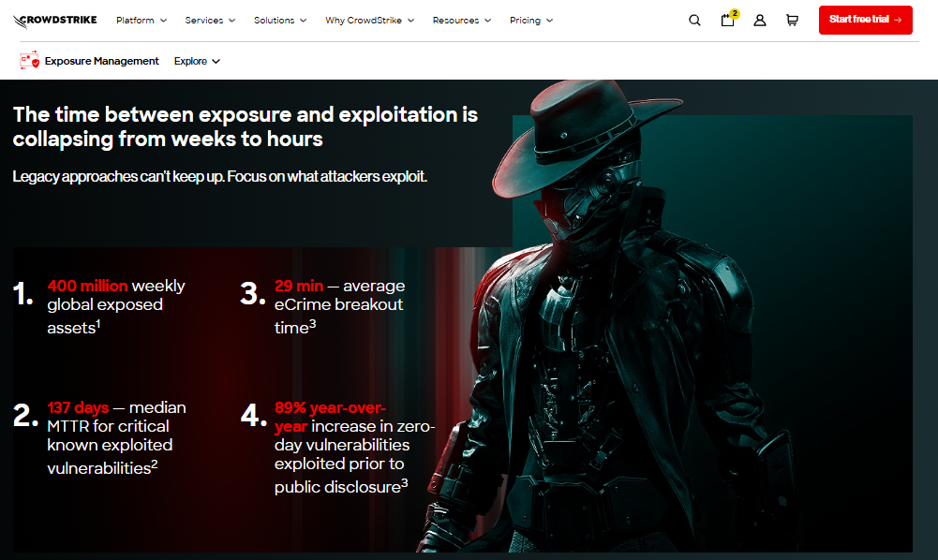Open the Exposure Management link
Screen dimensions: 938x560
tap(102, 61)
